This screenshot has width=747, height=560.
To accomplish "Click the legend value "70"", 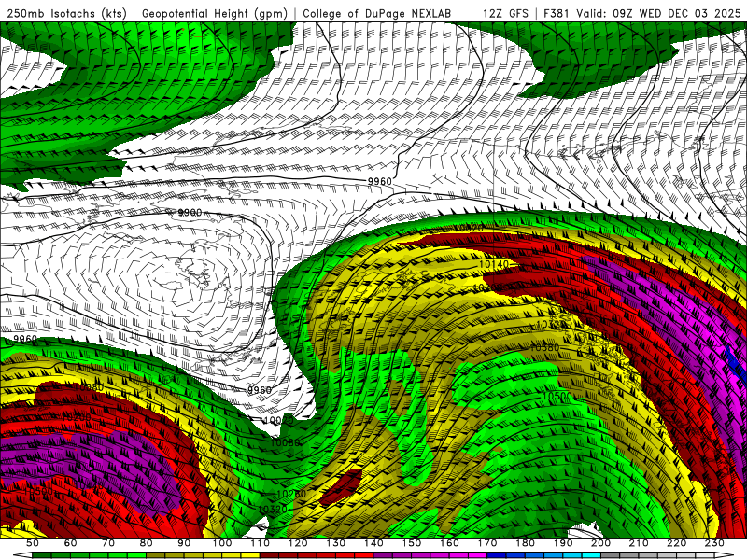I will [108, 543].
